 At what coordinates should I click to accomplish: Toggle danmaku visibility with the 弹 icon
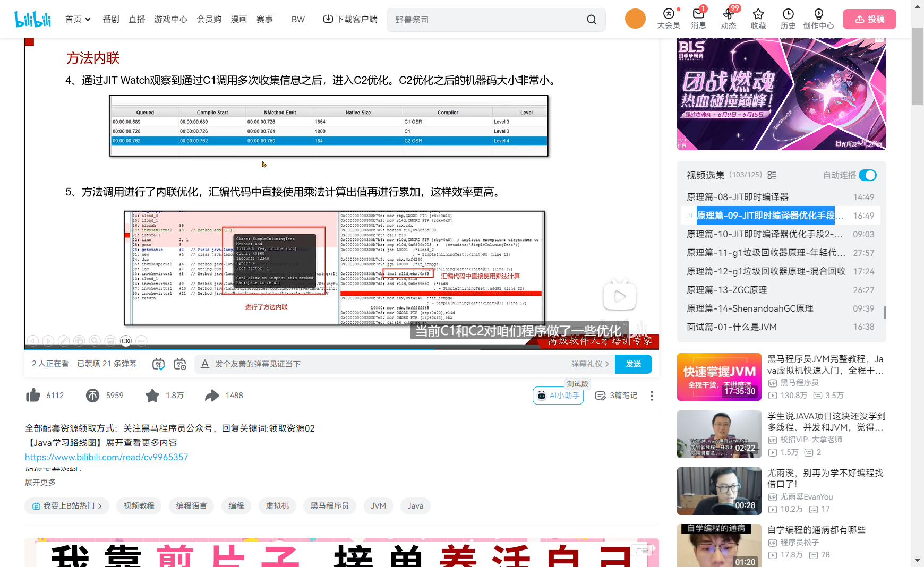tap(158, 364)
